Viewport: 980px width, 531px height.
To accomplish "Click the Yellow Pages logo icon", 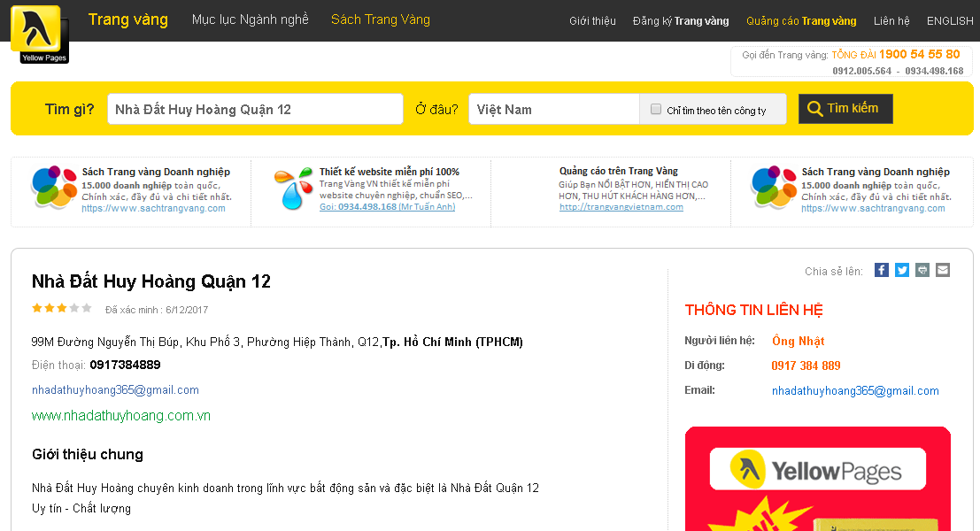I will (39, 34).
